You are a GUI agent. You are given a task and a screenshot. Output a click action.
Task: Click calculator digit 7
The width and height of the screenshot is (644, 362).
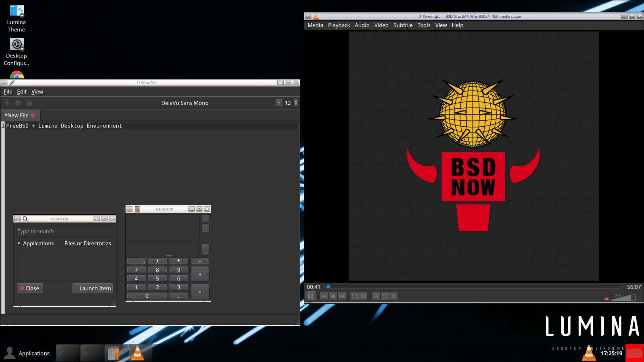(136, 269)
